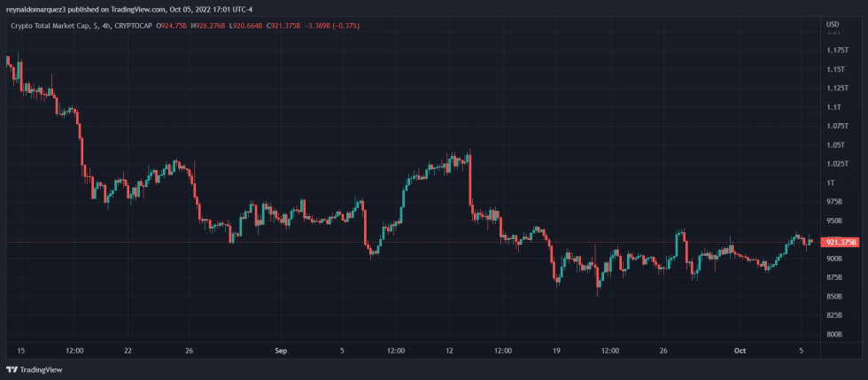Click the 1.075T price axis label

click(x=838, y=126)
